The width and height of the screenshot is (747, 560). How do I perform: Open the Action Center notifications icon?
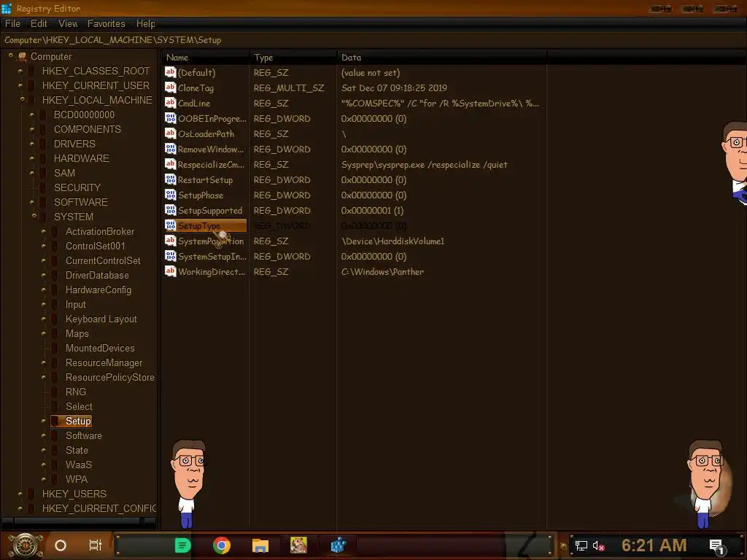(716, 546)
